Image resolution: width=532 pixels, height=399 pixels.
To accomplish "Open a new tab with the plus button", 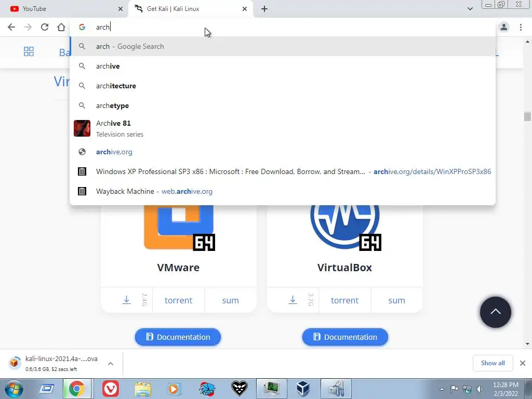I will [x=264, y=9].
